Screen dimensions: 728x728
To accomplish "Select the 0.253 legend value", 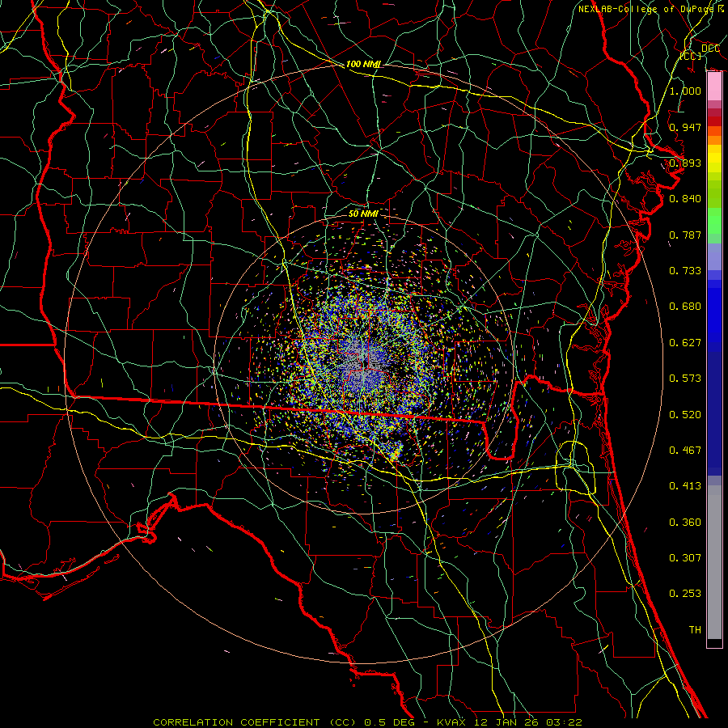I will tap(685, 594).
